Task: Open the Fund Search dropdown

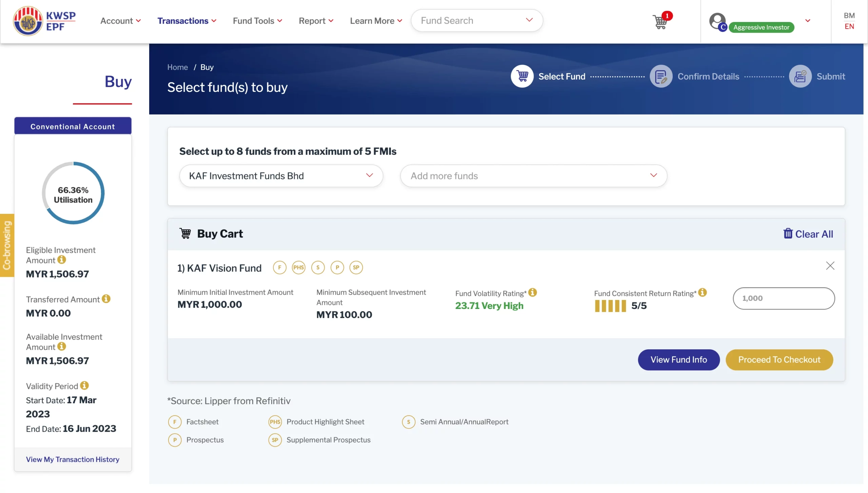Action: tap(530, 20)
